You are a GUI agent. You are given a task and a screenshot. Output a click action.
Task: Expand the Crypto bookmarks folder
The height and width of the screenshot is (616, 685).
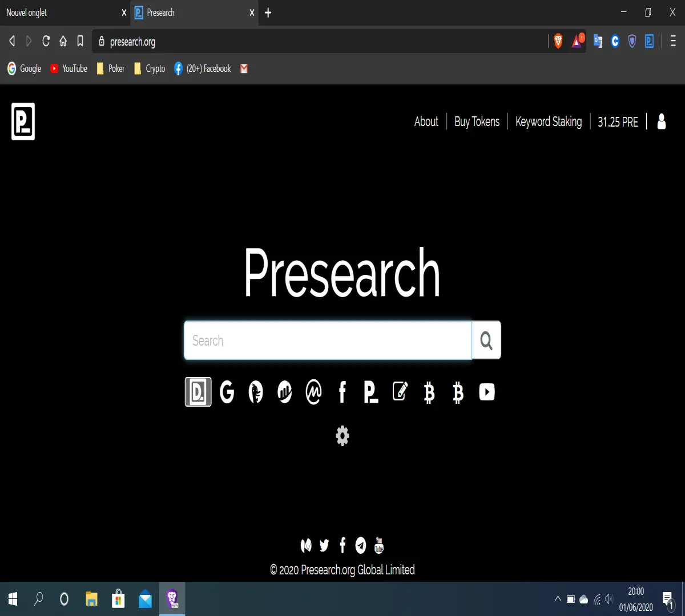[x=150, y=68]
